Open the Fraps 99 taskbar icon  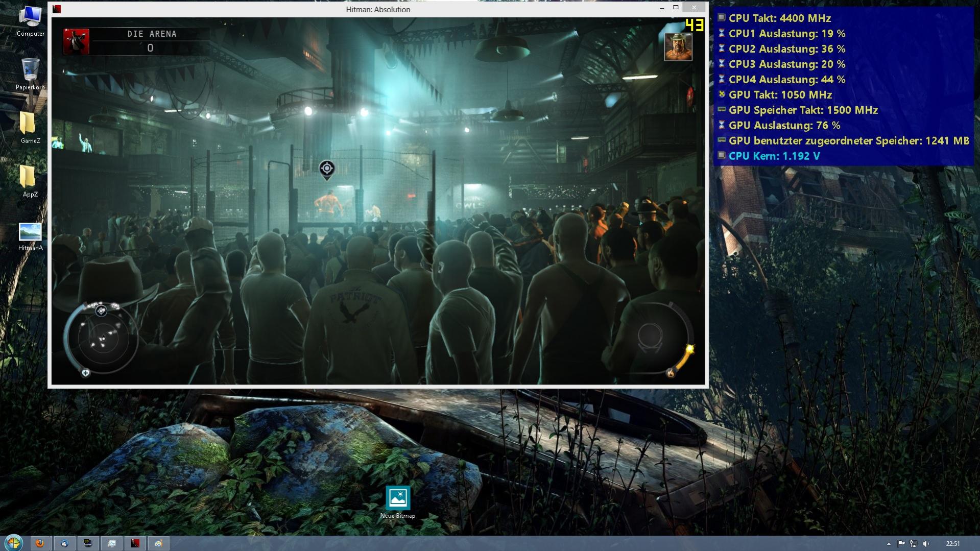88,543
